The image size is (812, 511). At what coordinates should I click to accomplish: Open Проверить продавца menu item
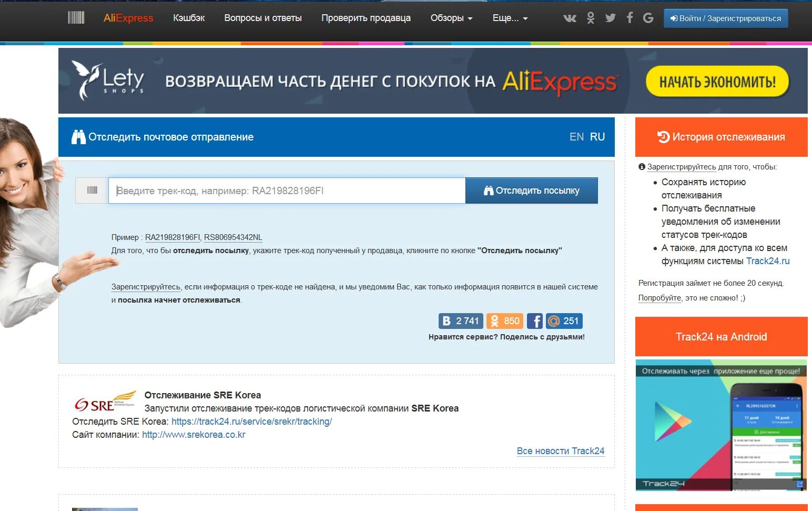[366, 18]
